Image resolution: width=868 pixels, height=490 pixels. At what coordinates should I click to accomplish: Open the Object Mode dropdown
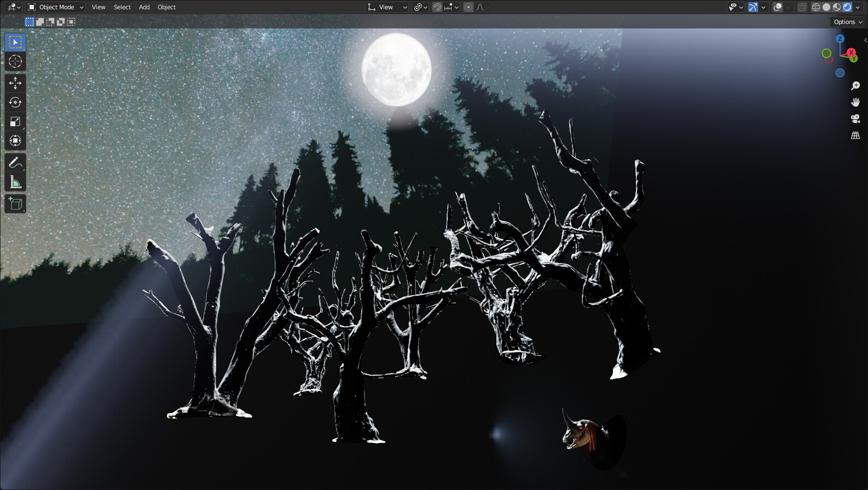click(x=56, y=7)
